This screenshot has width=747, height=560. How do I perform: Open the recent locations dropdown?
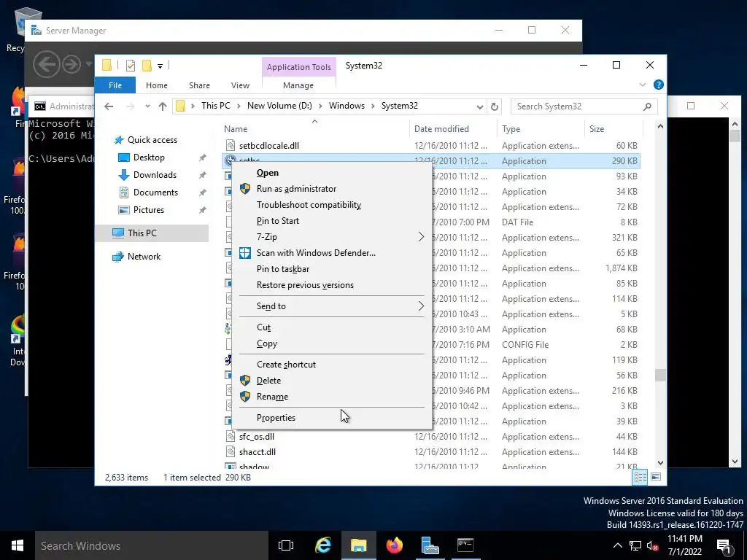(147, 106)
